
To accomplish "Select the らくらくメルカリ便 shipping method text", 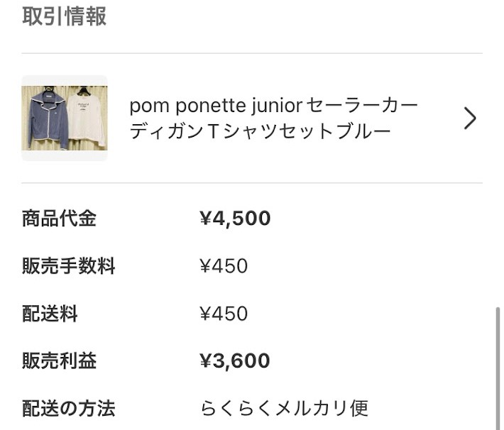I will click(x=285, y=408).
